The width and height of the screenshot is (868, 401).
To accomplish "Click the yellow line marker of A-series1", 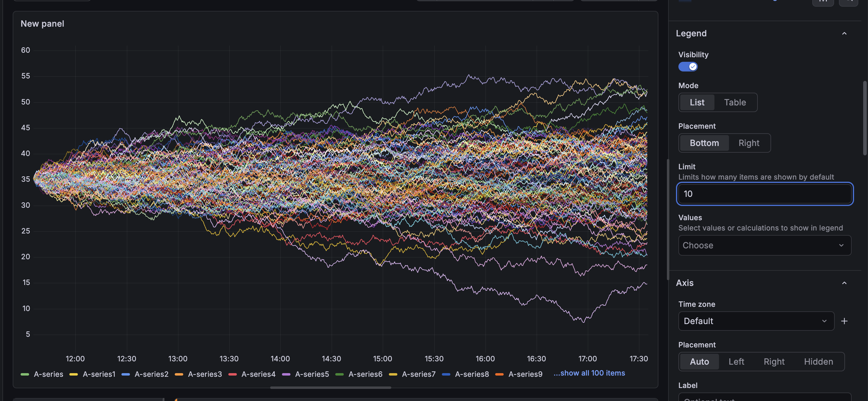I will point(74,374).
